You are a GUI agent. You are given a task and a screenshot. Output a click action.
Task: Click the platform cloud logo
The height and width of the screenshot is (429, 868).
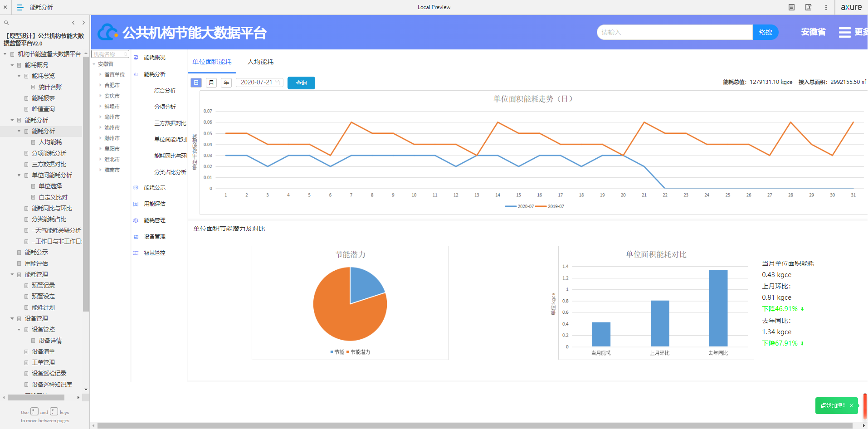coord(108,32)
